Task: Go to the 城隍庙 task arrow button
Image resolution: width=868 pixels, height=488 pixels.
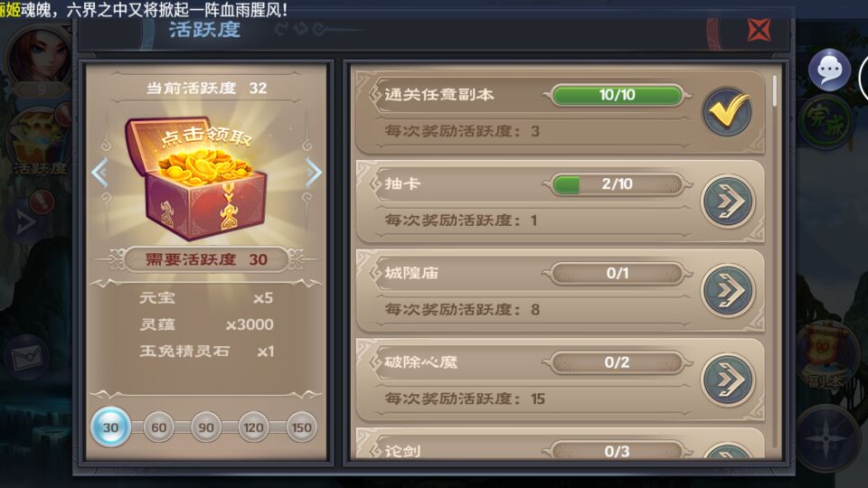Action: point(727,290)
